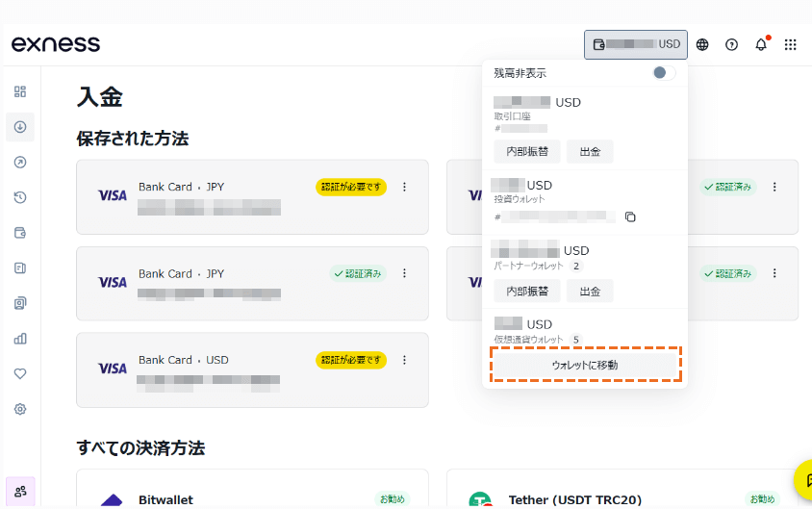Open the notifications bell

(761, 44)
